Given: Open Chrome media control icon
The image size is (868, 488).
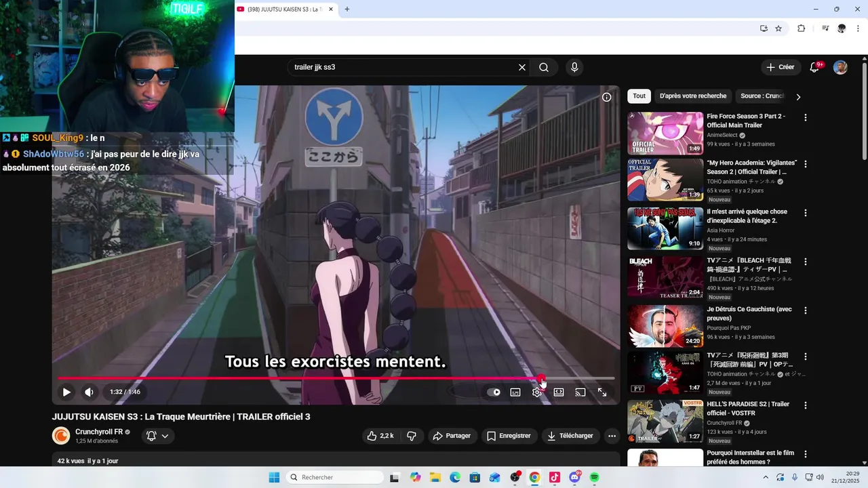Looking at the screenshot, I should (825, 28).
